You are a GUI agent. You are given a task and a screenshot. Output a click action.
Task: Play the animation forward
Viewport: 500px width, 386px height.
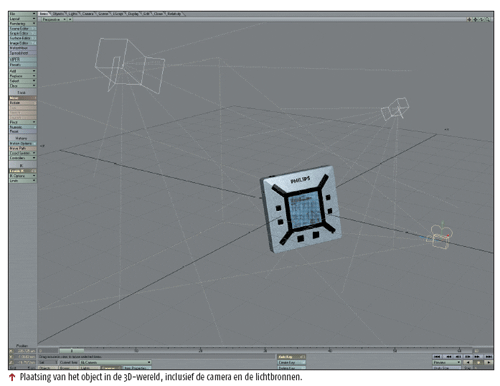[x=489, y=362]
